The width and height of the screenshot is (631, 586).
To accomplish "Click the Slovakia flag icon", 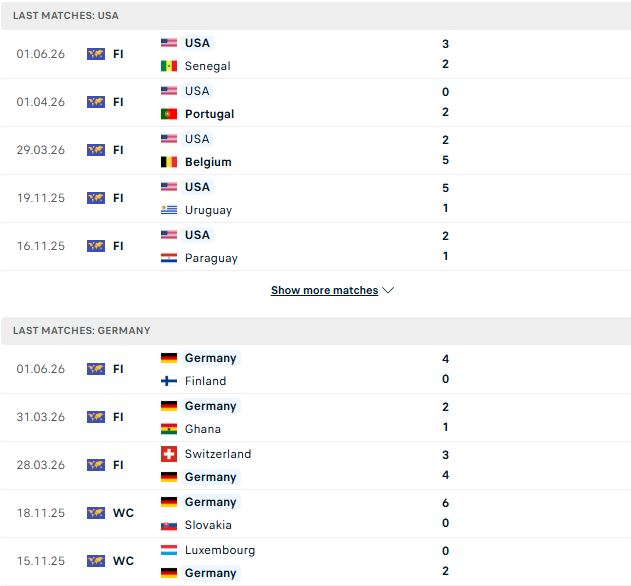I will (169, 525).
